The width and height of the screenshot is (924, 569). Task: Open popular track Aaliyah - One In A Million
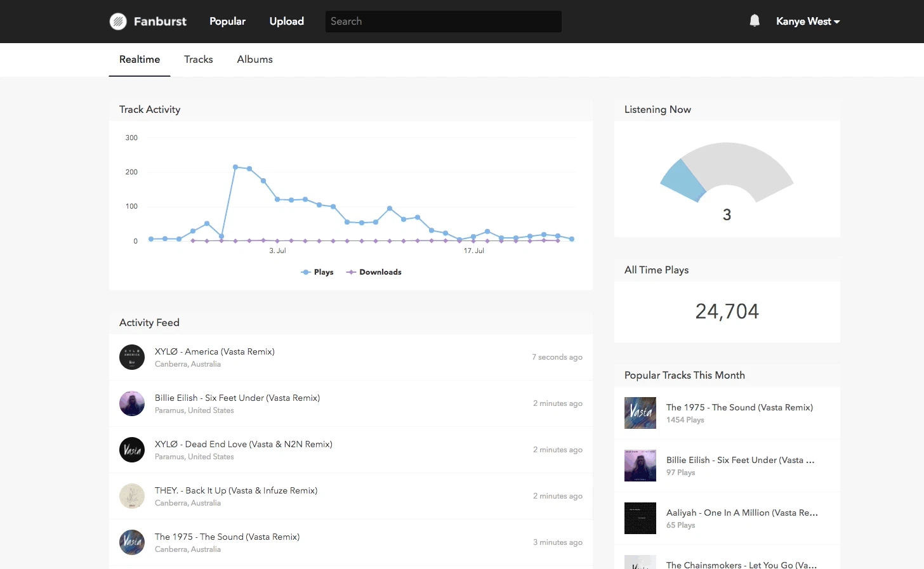(x=742, y=513)
